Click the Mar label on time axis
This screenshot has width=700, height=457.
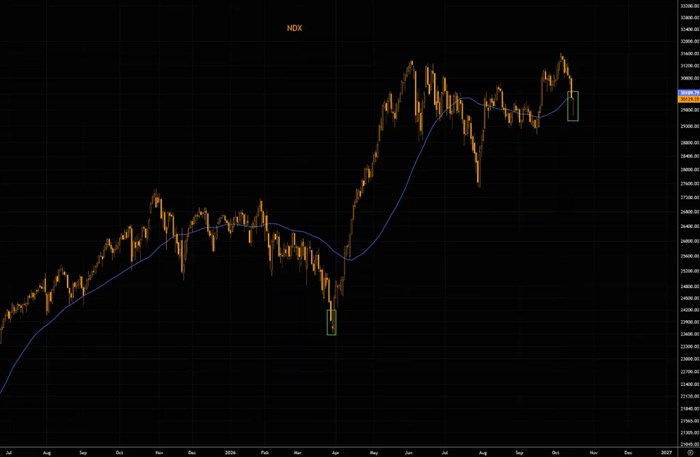tap(297, 453)
